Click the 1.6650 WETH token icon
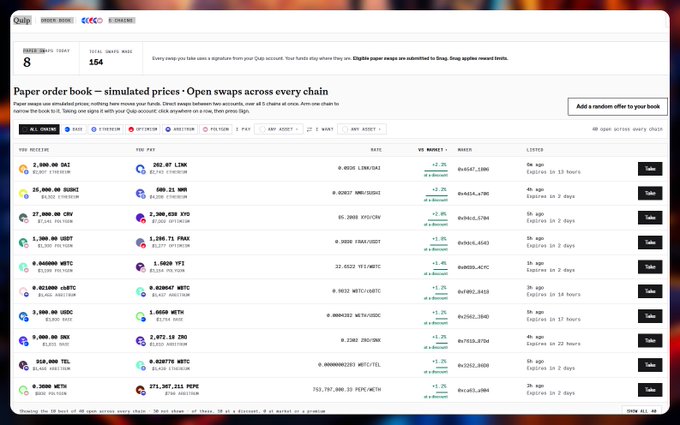This screenshot has width=680, height=425. [x=140, y=316]
